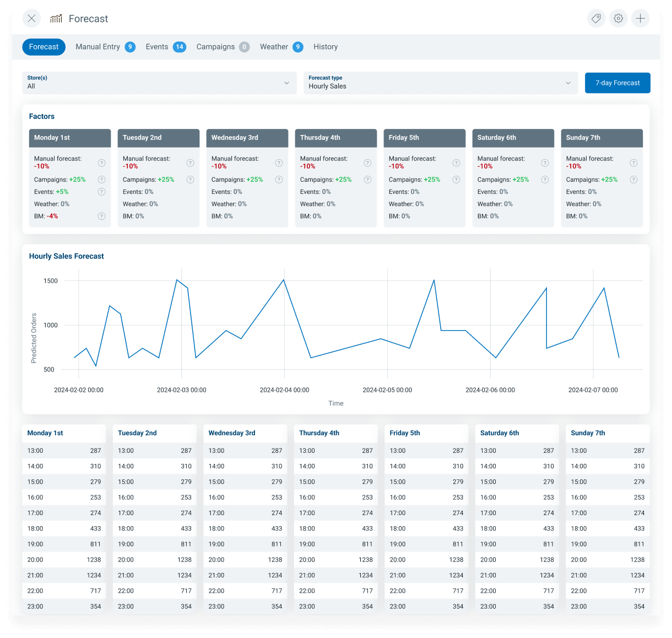Select the Forecast tab

44,47
